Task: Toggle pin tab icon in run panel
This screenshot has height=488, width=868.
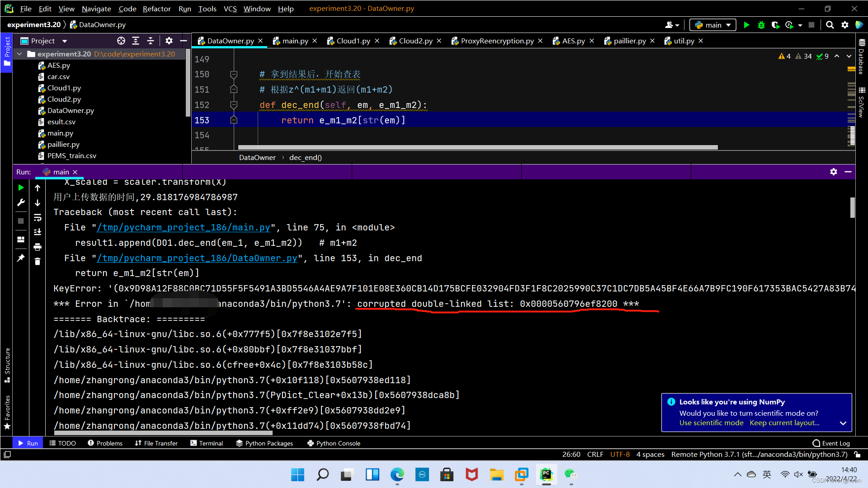Action: (21, 258)
